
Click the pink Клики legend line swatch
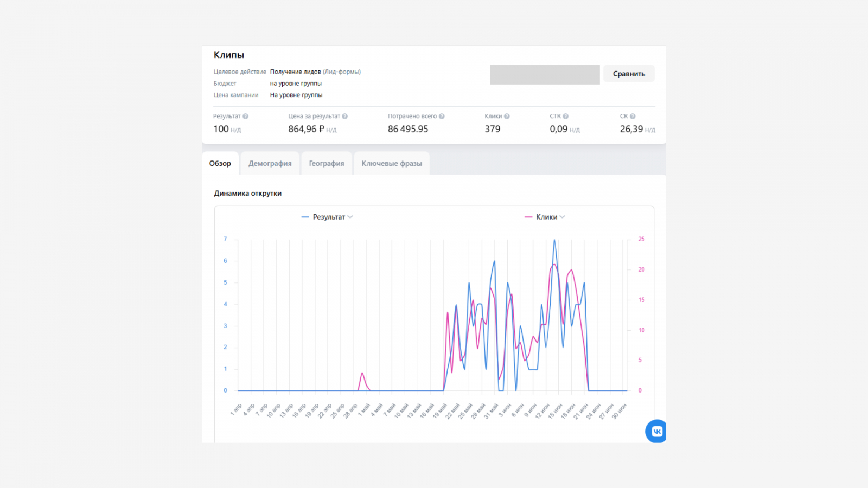pyautogui.click(x=528, y=217)
